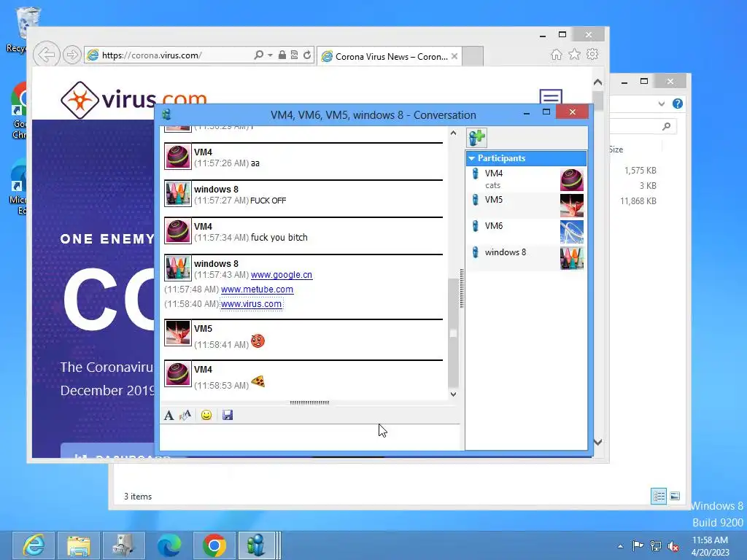The image size is (747, 560).
Task: Click the VM5 avatar in Participants list
Action: 571,206
